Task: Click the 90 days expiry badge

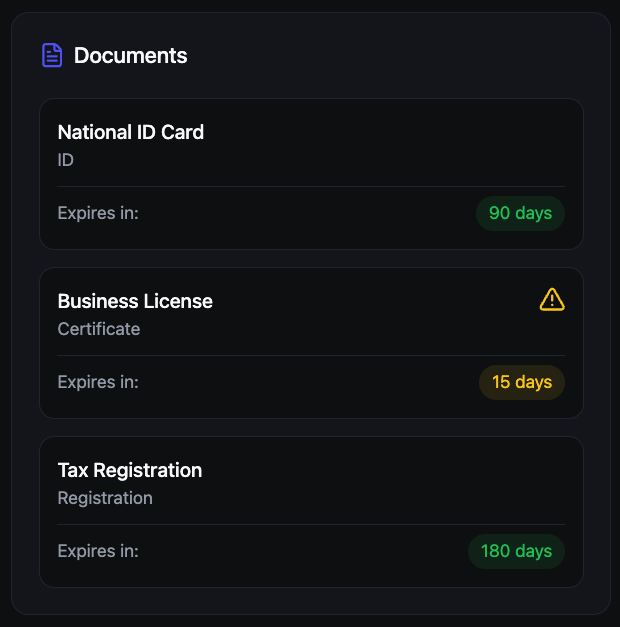Action: (x=520, y=213)
